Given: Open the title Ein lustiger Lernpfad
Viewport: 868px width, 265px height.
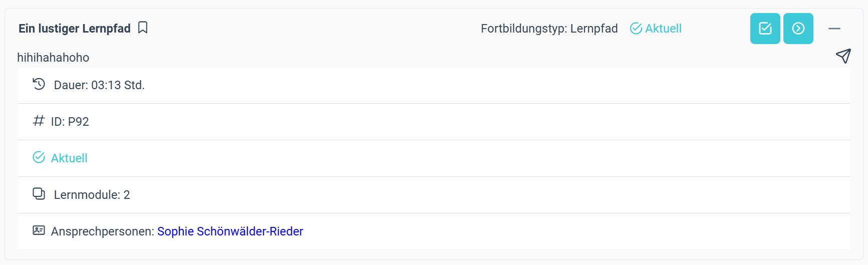Looking at the screenshot, I should 75,29.
